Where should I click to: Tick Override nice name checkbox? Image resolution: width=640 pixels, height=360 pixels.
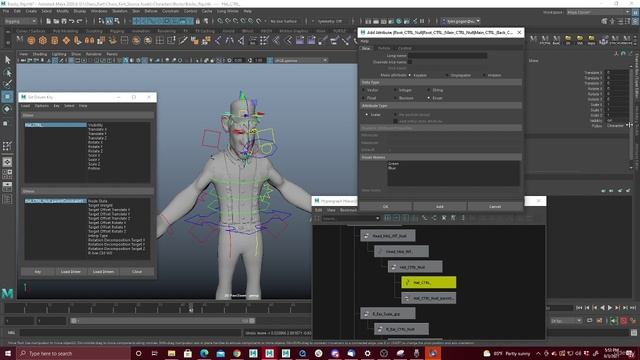(x=410, y=62)
